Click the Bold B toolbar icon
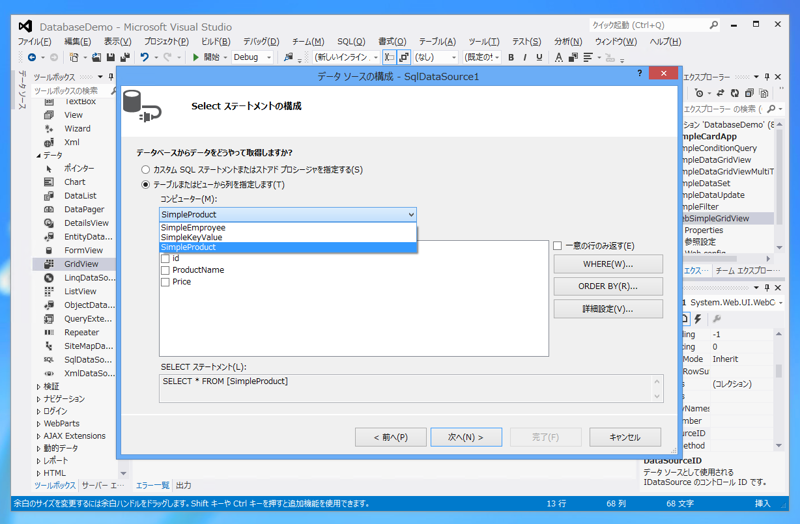This screenshot has height=524, width=800. click(511, 58)
